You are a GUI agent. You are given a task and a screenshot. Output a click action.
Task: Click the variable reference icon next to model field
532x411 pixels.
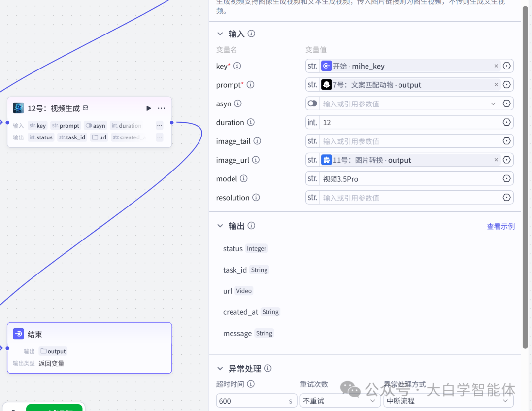[x=507, y=178]
